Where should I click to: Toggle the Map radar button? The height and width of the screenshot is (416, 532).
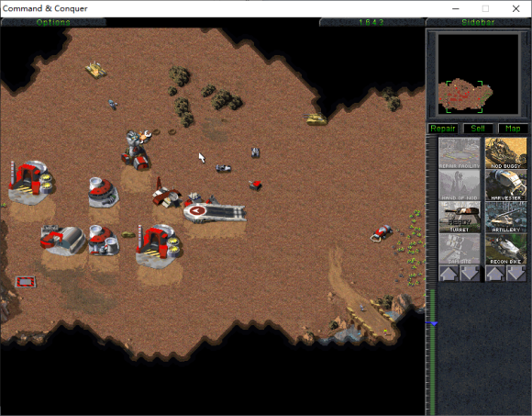point(513,129)
